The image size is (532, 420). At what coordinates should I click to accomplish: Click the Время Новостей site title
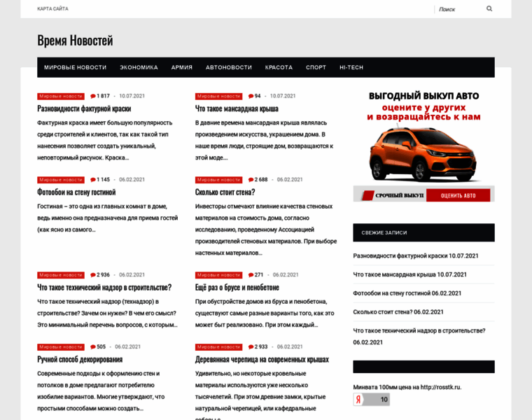coord(75,41)
